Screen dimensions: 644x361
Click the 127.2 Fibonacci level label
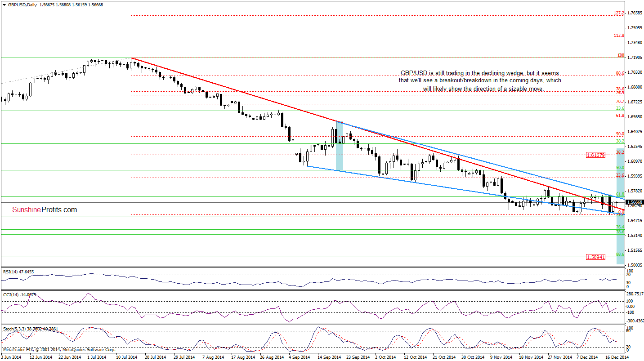coord(619,13)
